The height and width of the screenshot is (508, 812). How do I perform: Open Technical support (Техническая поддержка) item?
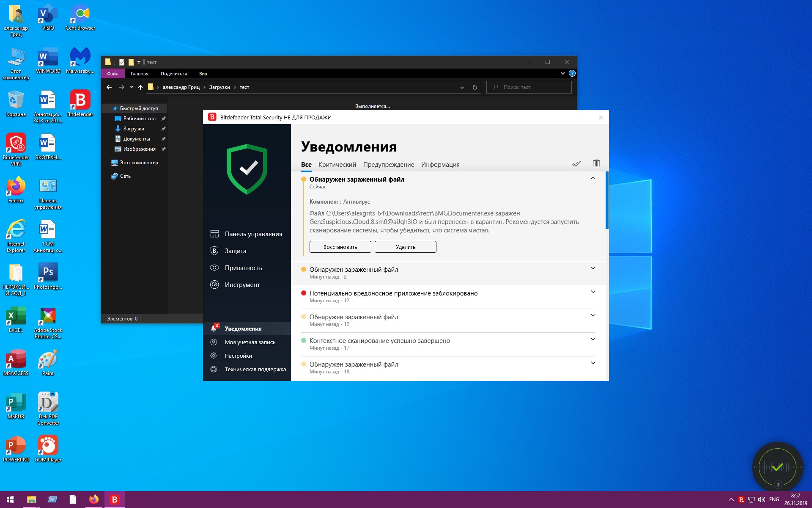[255, 369]
